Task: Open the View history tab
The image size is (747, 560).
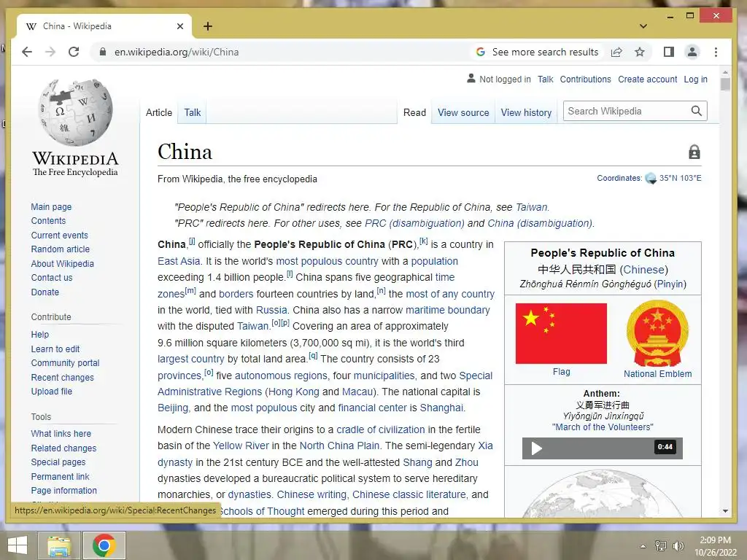Action: (x=526, y=113)
